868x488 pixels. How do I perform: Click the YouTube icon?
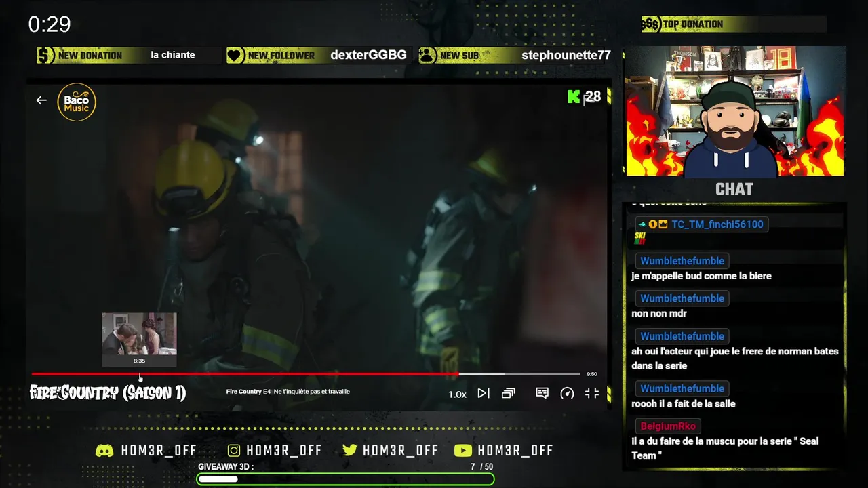pyautogui.click(x=463, y=451)
